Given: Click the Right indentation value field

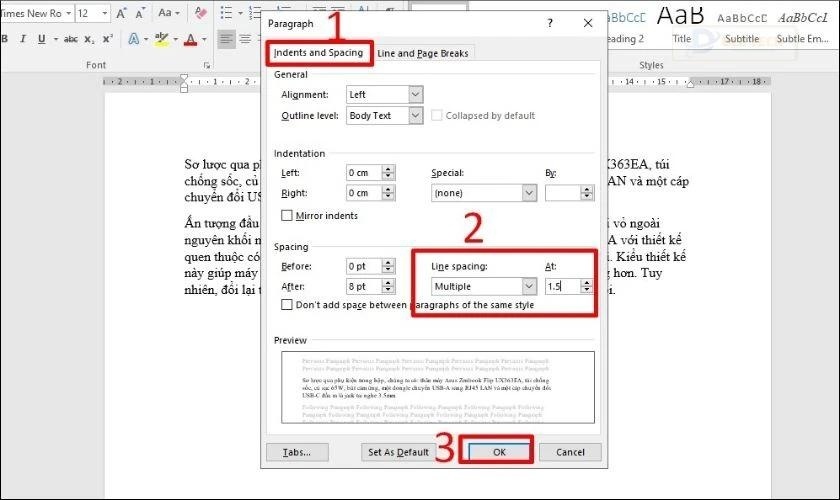Looking at the screenshot, I should click(x=364, y=193).
